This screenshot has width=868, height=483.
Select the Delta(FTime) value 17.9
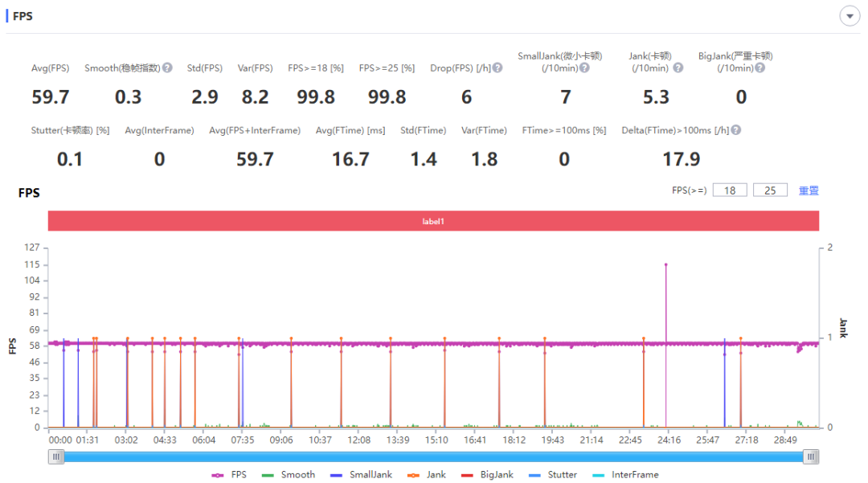coord(682,159)
